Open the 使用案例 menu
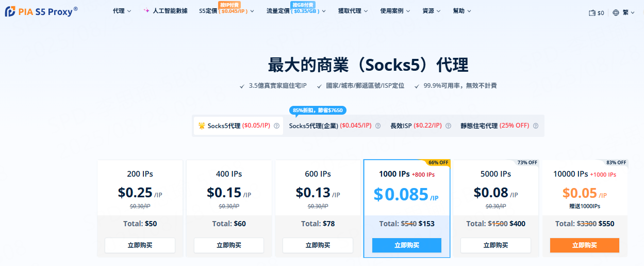644x266 pixels. [395, 11]
